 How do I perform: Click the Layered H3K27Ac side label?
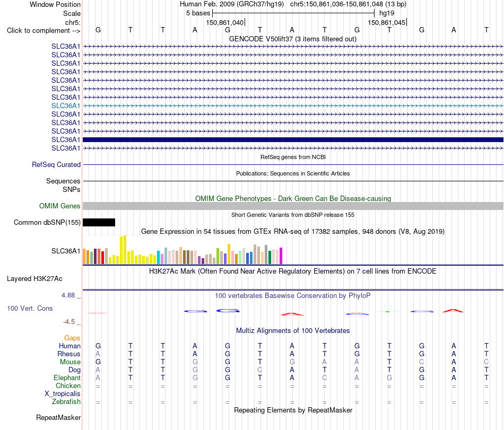click(x=34, y=279)
